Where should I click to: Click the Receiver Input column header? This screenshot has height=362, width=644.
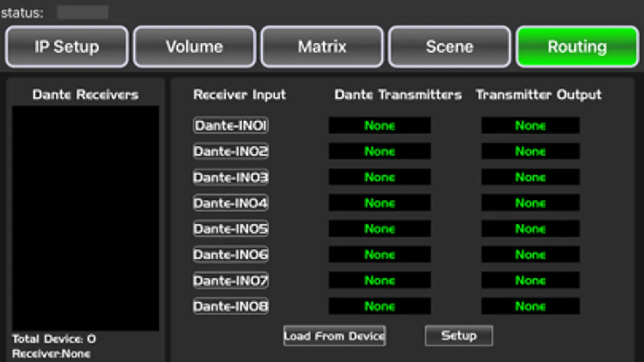(x=240, y=95)
